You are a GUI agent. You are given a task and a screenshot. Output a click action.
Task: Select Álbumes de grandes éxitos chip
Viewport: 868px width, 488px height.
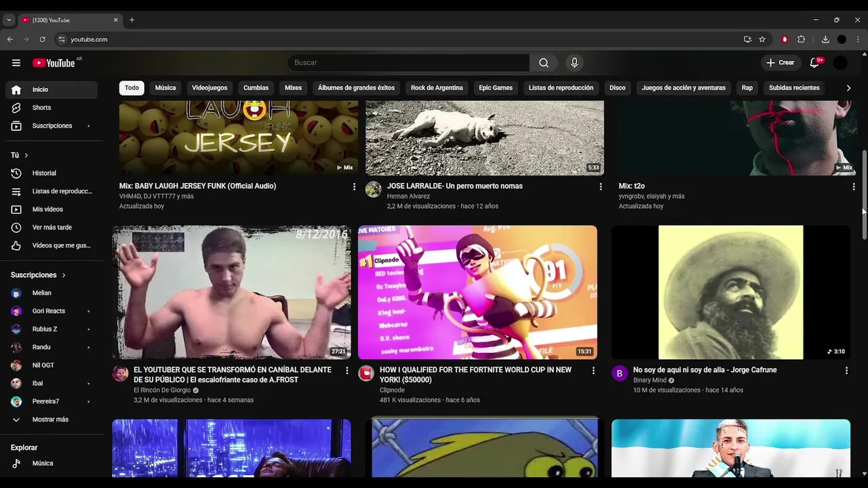[356, 88]
